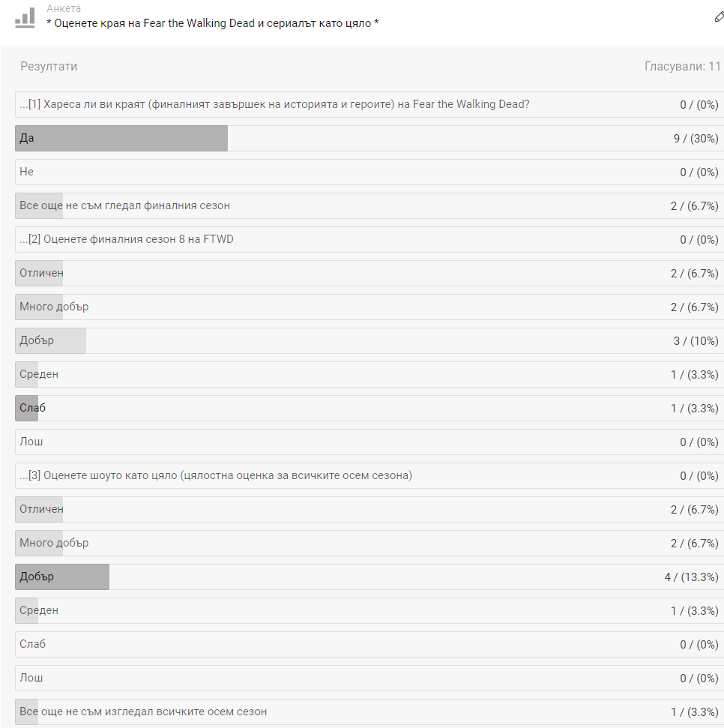Image resolution: width=724 pixels, height=728 pixels.
Task: Select "Добър" with 3 votes
Action: coord(37,340)
